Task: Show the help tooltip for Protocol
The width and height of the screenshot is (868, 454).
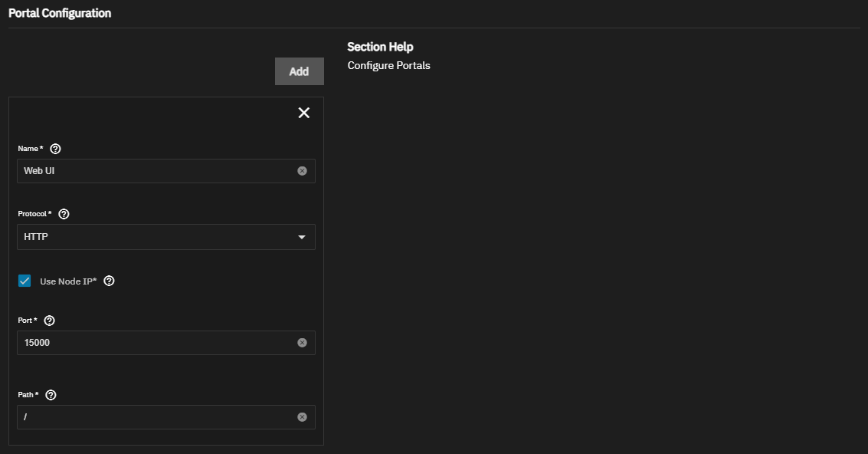Action: pyautogui.click(x=64, y=214)
